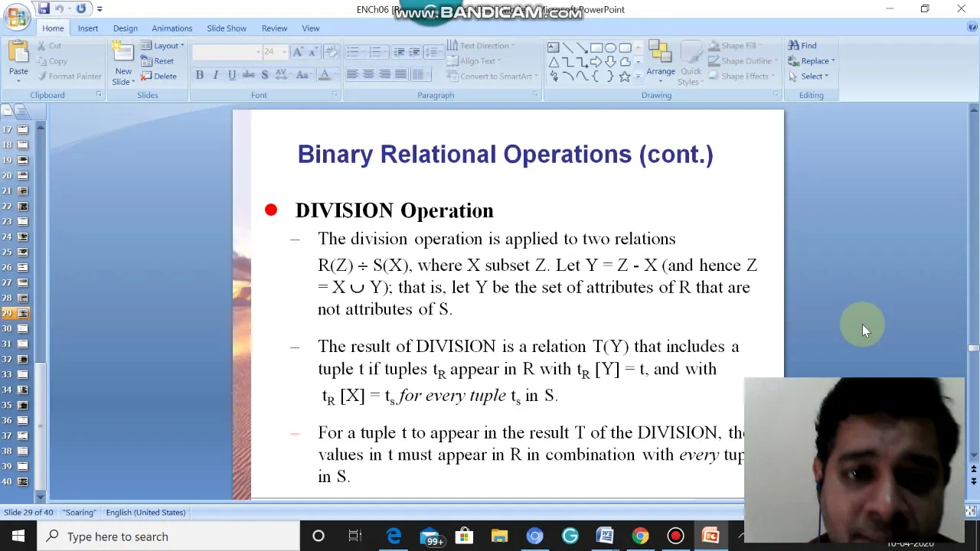The image size is (980, 551).
Task: Open the Font dialog launcher
Action: click(335, 94)
